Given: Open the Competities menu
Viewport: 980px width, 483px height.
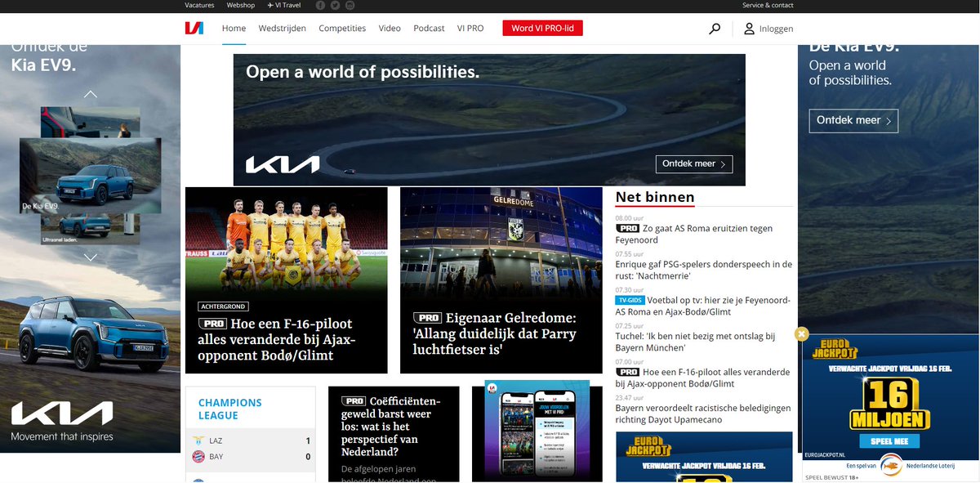Looking at the screenshot, I should 342,29.
